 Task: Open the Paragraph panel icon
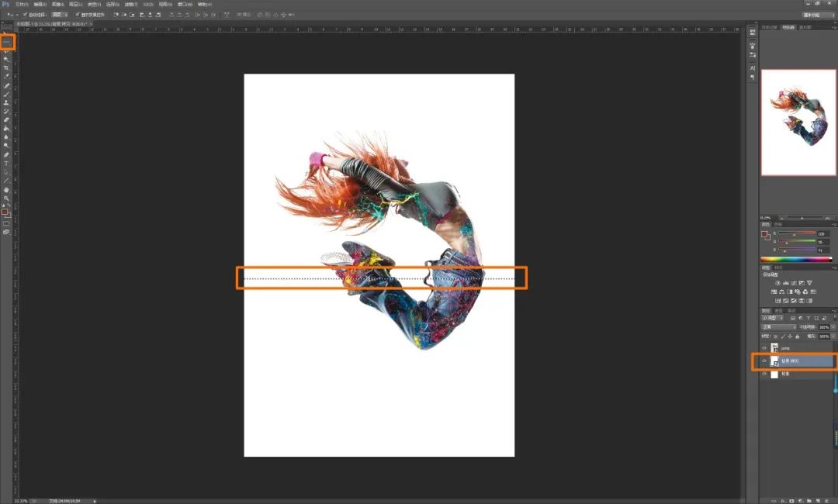(753, 78)
